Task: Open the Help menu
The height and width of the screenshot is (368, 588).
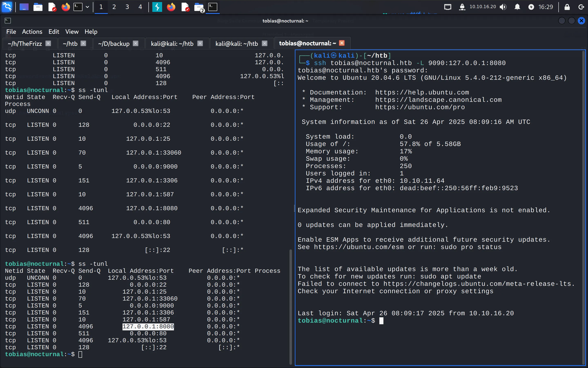Action: coord(91,32)
